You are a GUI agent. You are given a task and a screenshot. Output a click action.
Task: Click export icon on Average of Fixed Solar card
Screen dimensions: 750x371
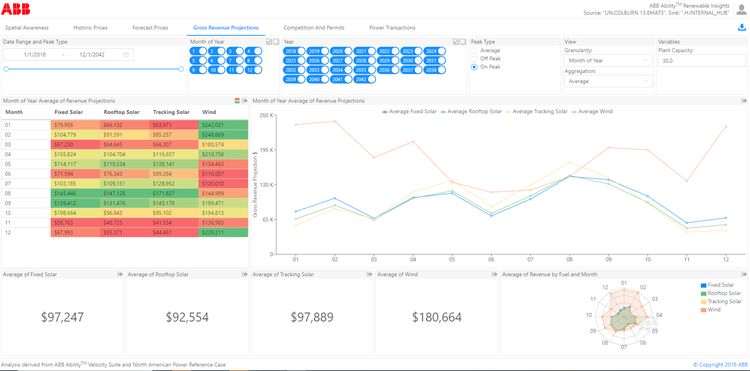click(x=120, y=274)
